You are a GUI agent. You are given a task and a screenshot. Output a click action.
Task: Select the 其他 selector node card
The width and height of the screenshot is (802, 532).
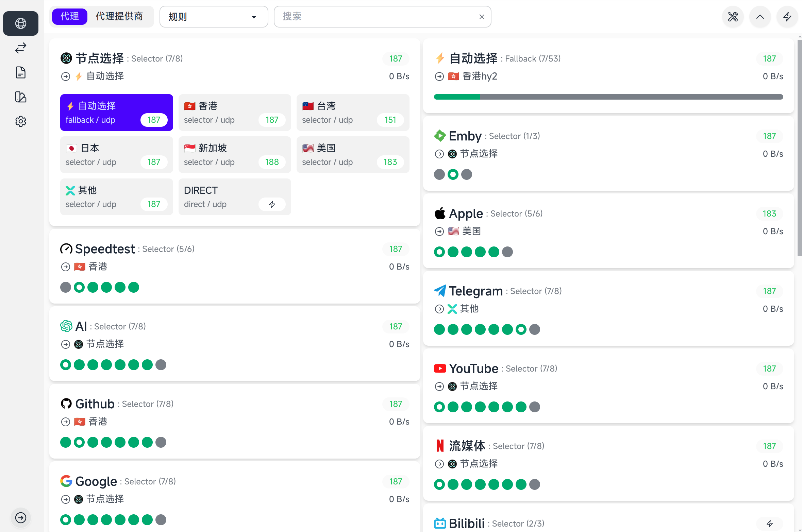pyautogui.click(x=117, y=197)
